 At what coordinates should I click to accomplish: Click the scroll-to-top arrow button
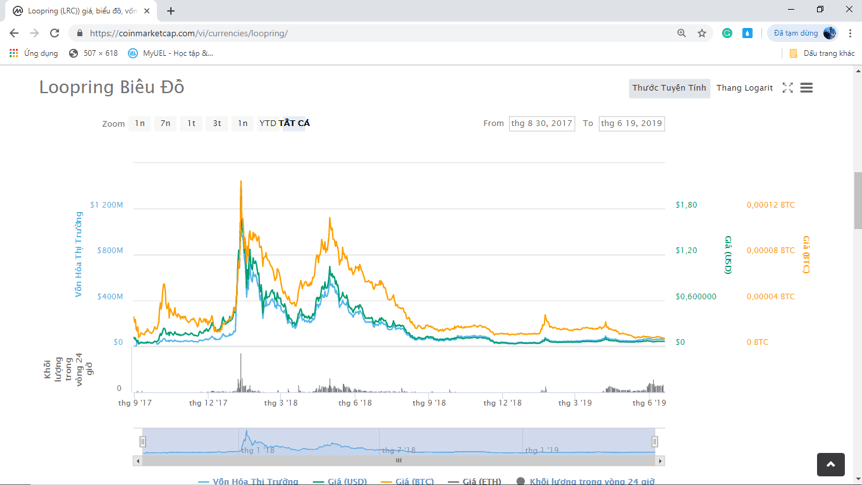[831, 465]
